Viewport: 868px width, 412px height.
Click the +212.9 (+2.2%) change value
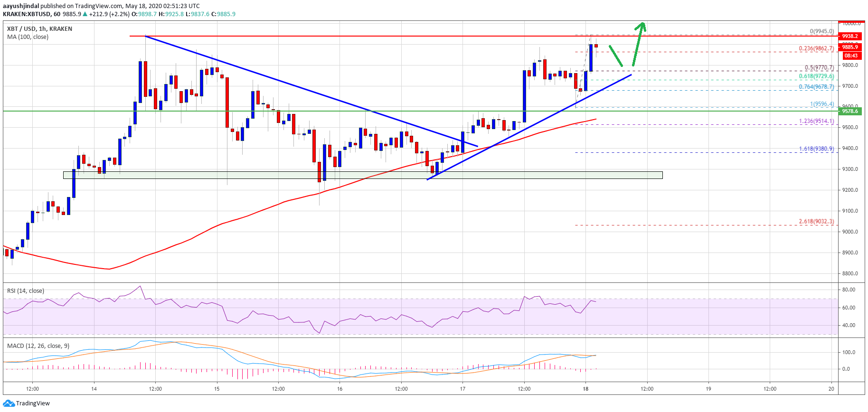pyautogui.click(x=109, y=14)
